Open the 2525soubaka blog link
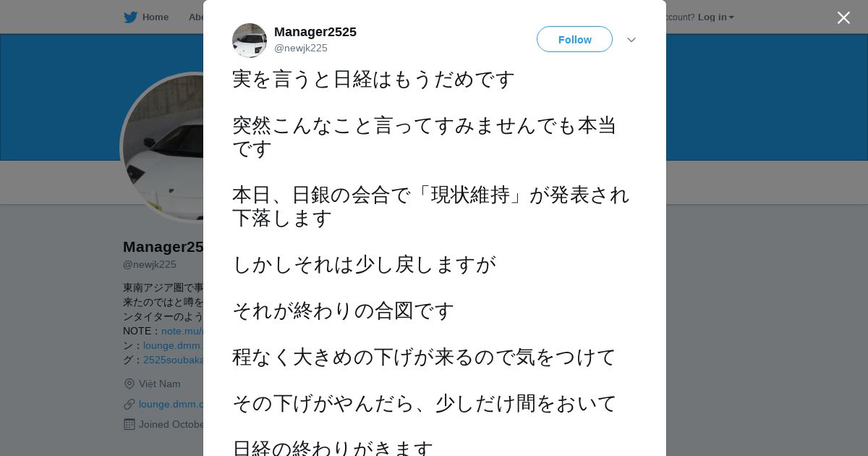Viewport: 868px width, 456px height. [173, 360]
